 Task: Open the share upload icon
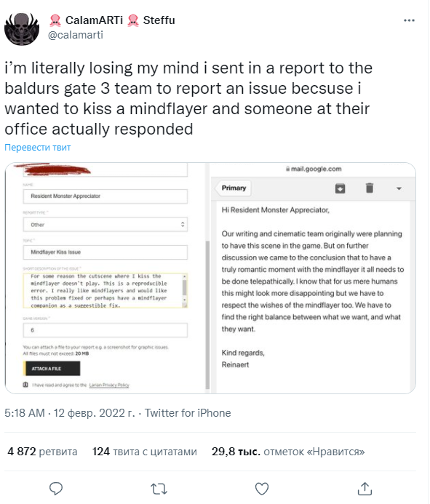(x=365, y=489)
